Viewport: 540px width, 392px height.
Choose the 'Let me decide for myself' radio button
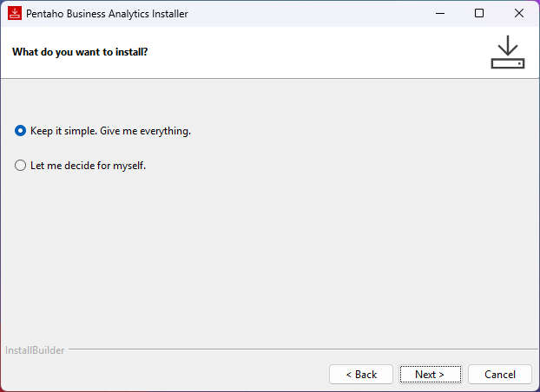point(21,166)
